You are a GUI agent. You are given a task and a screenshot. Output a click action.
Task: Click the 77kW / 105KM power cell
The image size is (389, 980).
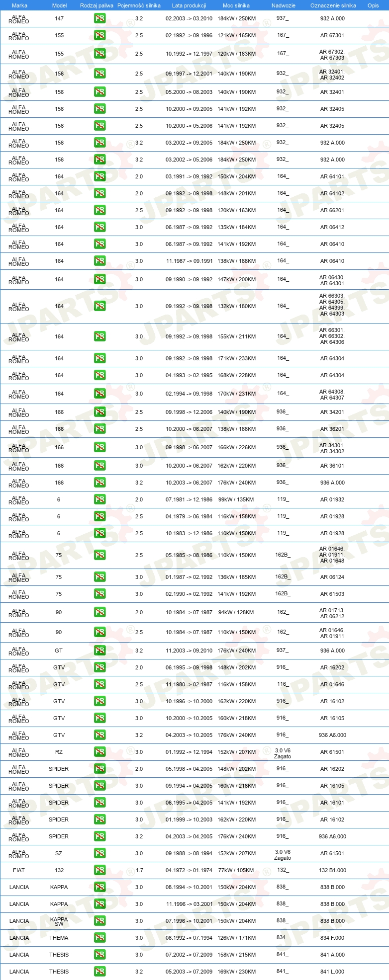236,870
